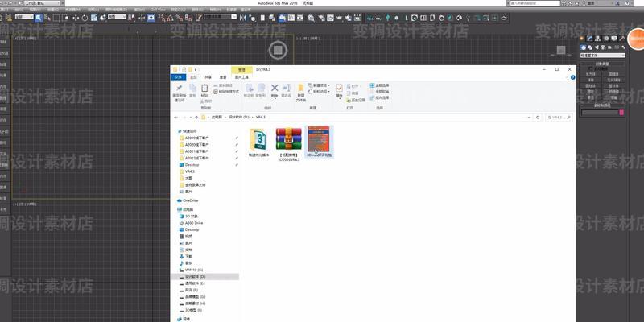Click the Explorer search box

pos(559,118)
